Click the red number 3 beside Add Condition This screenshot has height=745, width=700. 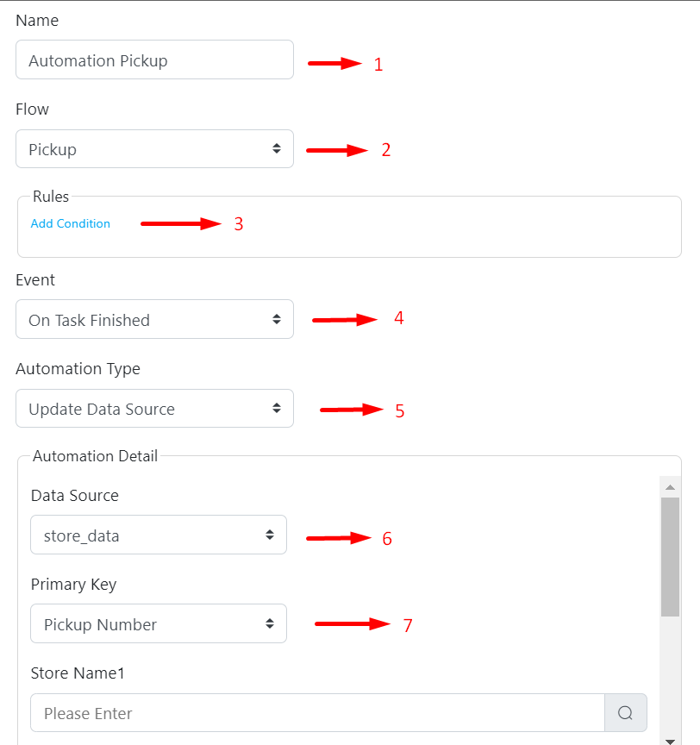tap(239, 224)
